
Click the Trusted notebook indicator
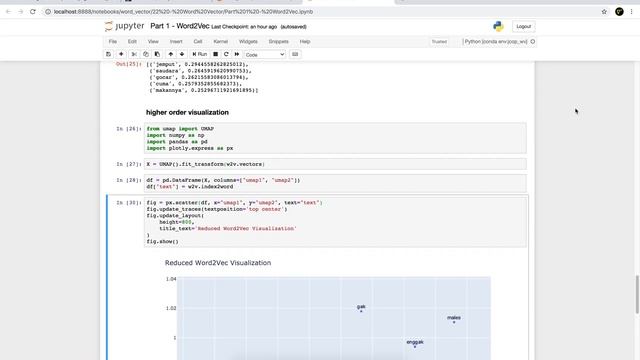pos(439,42)
